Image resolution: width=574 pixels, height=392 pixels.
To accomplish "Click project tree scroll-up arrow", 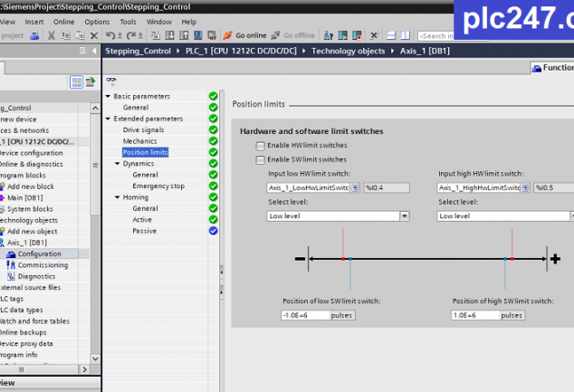I will tap(95, 108).
